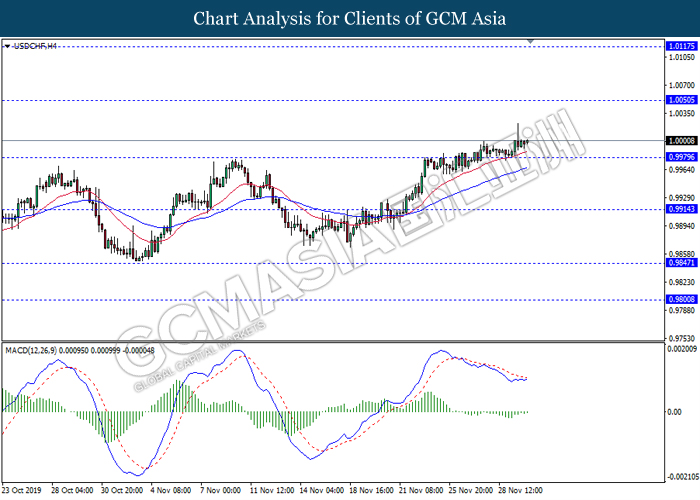Click the 0.99290 price axis value

tap(682, 197)
